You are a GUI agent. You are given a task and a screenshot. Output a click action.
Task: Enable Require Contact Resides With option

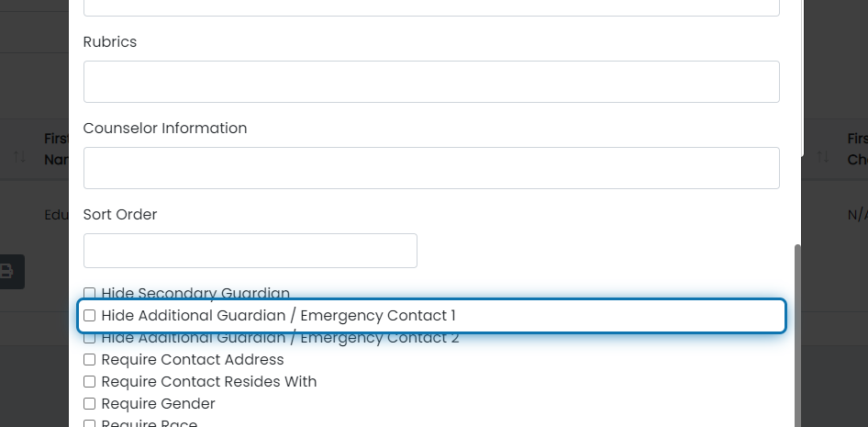point(89,382)
